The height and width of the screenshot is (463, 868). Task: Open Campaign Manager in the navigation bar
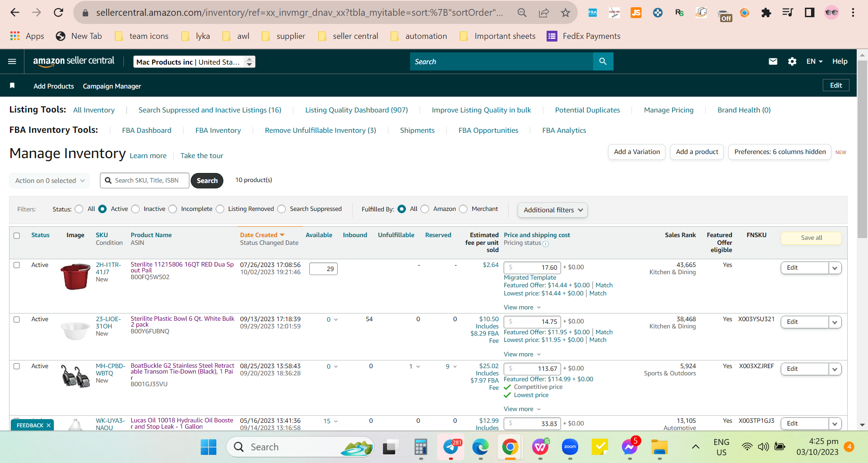(x=112, y=86)
